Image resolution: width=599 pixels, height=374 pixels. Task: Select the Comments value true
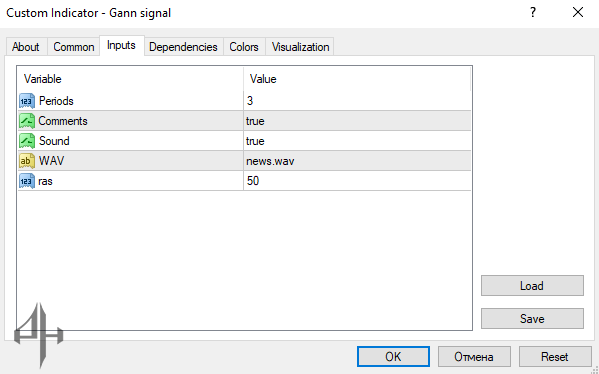[255, 121]
